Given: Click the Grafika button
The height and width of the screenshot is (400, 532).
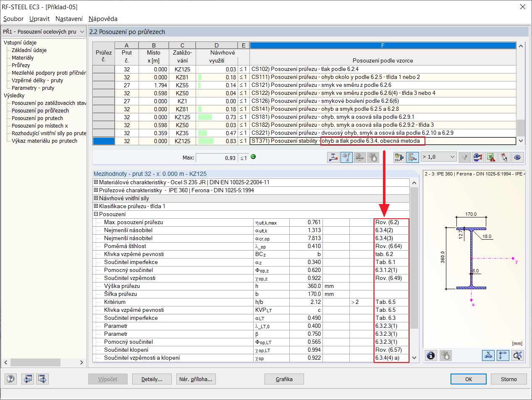Looking at the screenshot, I should point(284,379).
